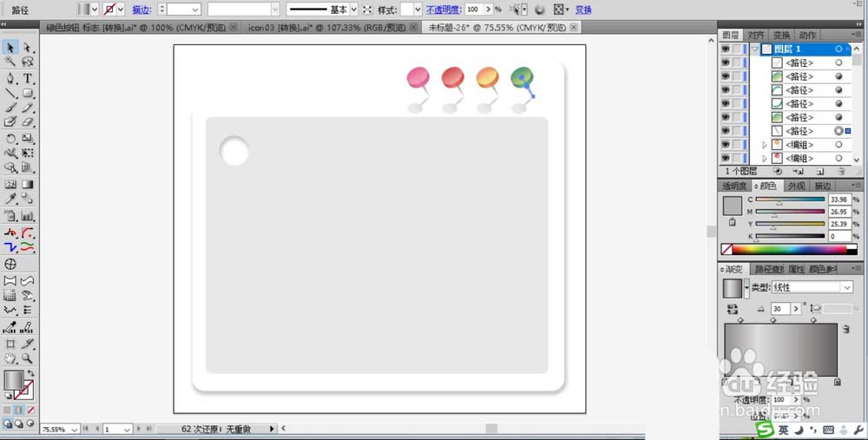
Task: Open the 透明度 panel tab
Action: [734, 186]
